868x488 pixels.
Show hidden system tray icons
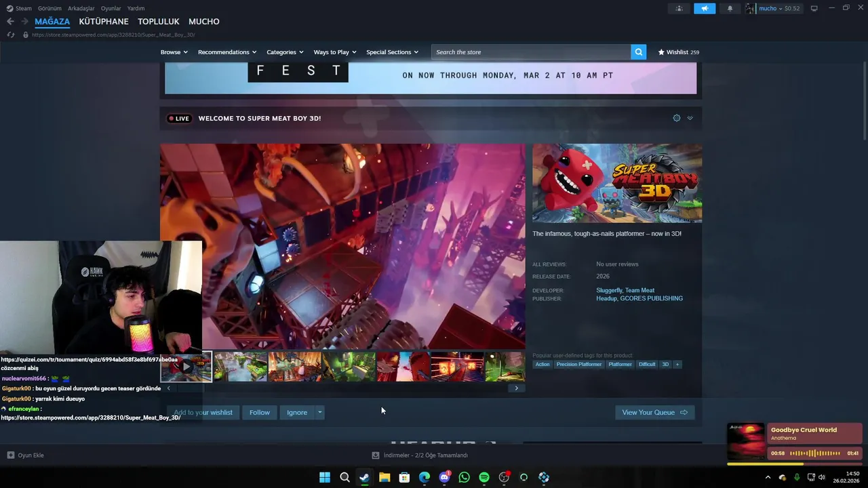(x=768, y=477)
